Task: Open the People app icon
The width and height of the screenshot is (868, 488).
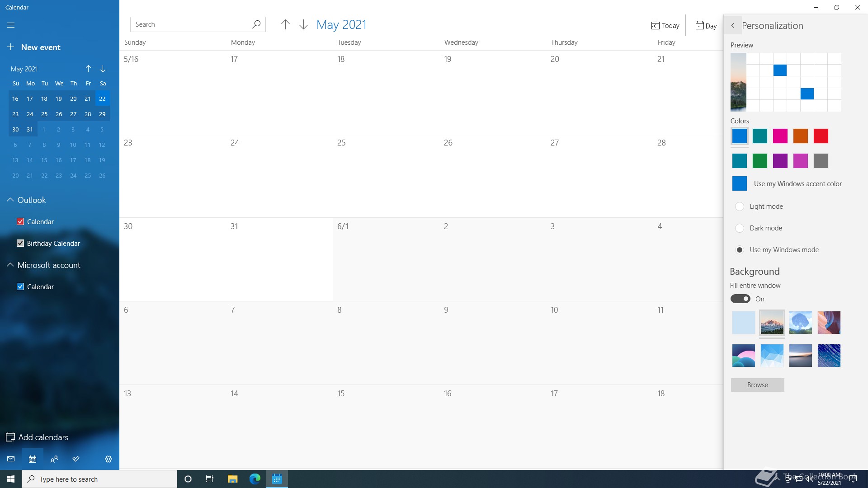Action: 54,459
